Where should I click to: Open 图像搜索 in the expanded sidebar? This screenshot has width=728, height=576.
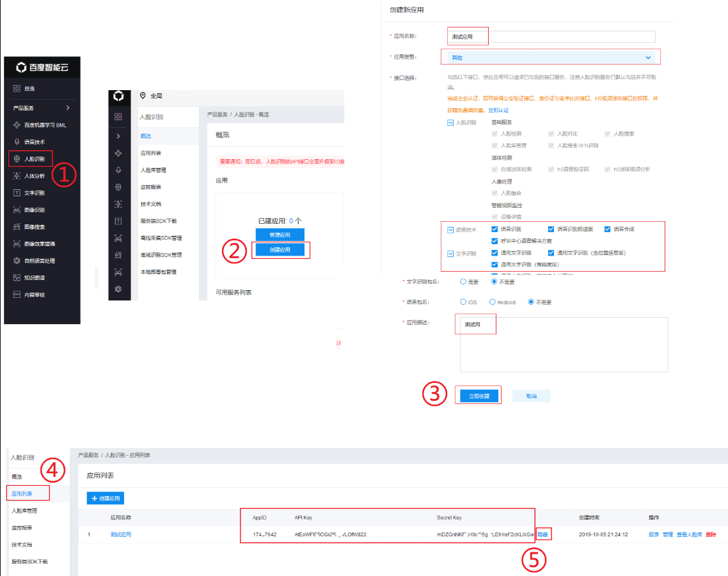tap(29, 227)
